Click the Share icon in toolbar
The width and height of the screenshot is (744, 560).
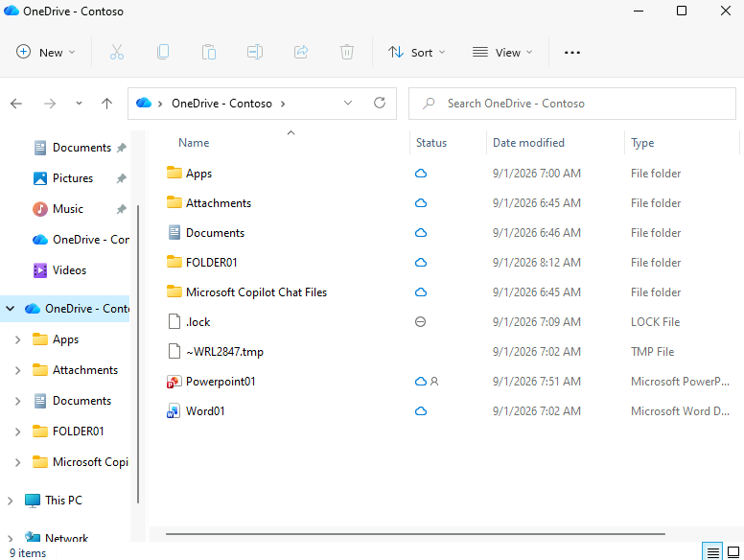pyautogui.click(x=301, y=52)
